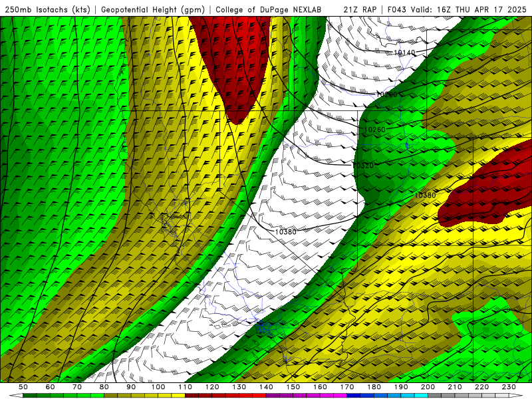Click the 210 value on the color scale
Screen dimensions: 532x399
pos(456,387)
